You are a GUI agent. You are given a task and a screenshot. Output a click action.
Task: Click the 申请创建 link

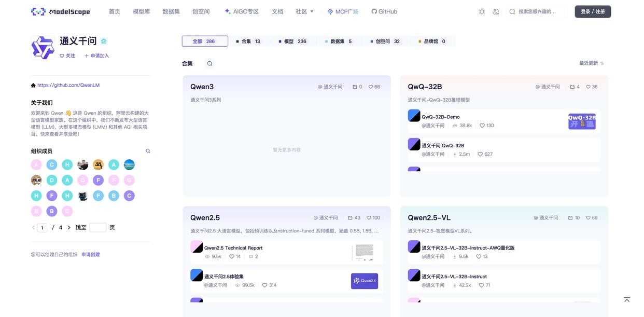[90, 255]
